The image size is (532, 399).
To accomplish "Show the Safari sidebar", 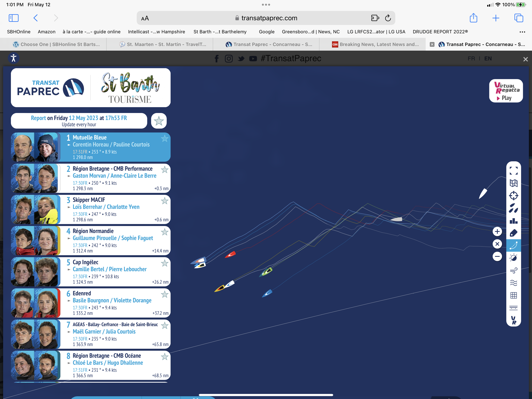I will pyautogui.click(x=13, y=18).
